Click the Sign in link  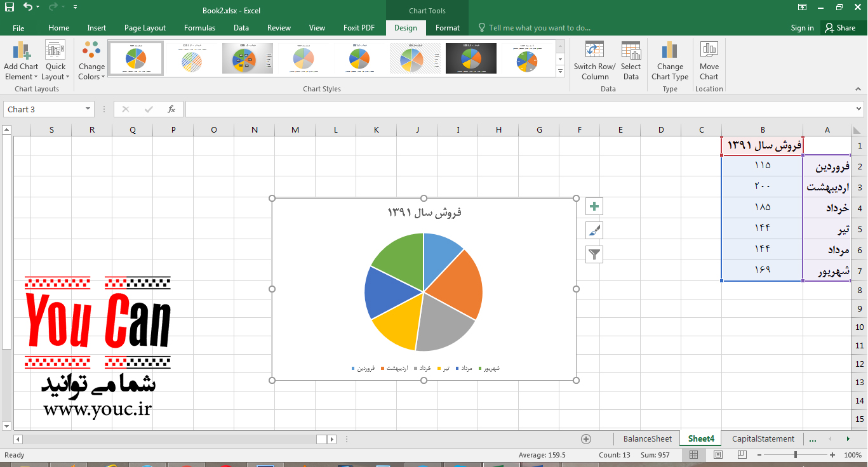pos(803,28)
